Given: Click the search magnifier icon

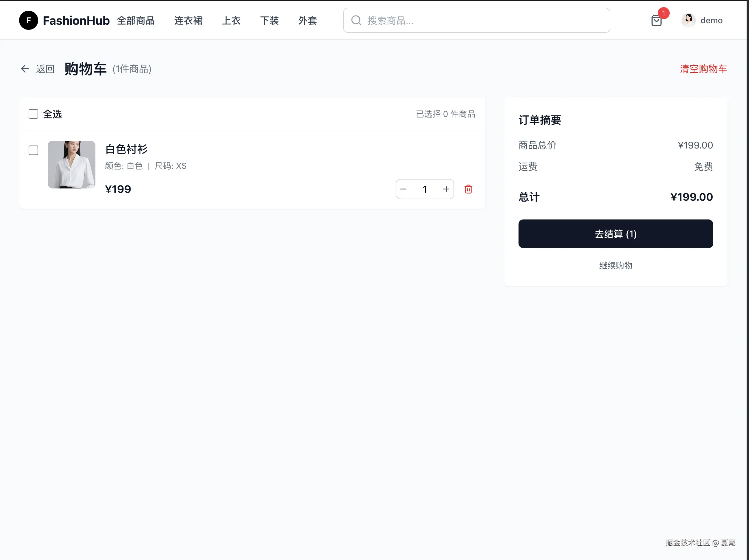Looking at the screenshot, I should pos(356,20).
